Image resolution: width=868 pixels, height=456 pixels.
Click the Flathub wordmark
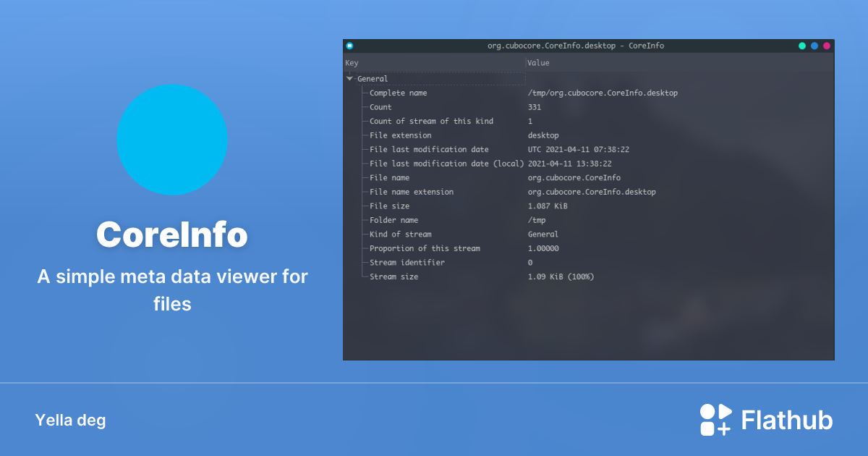(x=786, y=419)
